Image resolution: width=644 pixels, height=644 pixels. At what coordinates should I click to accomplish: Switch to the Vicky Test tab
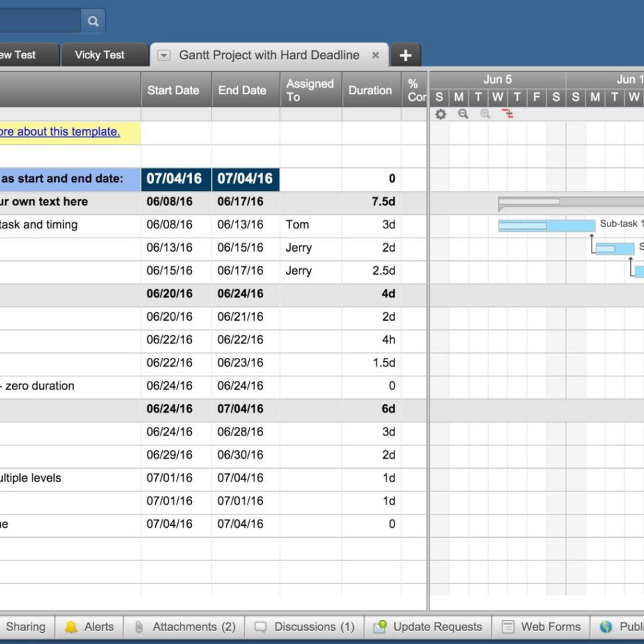pos(100,56)
